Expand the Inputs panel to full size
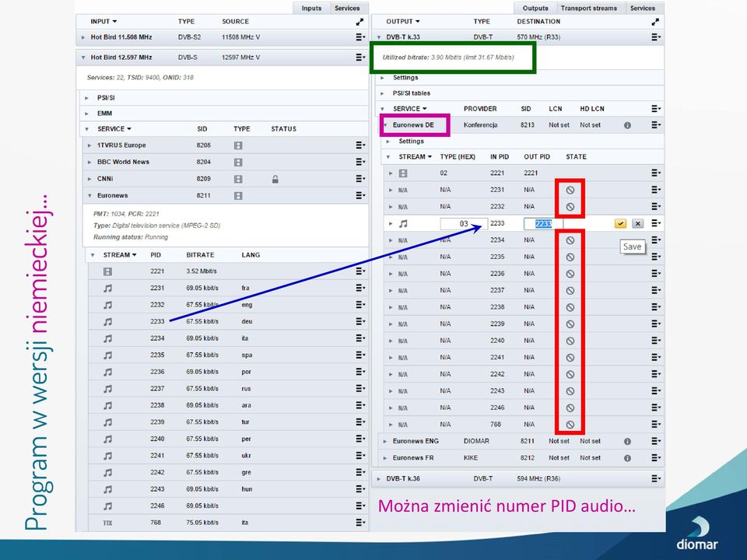747x560 pixels. click(x=359, y=22)
